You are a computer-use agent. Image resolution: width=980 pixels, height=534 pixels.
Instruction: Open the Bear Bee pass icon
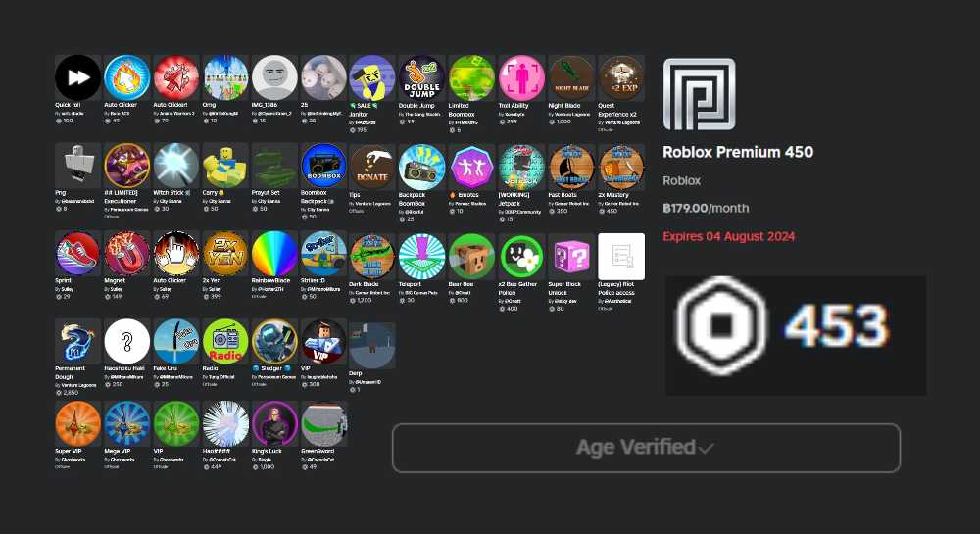tap(471, 257)
